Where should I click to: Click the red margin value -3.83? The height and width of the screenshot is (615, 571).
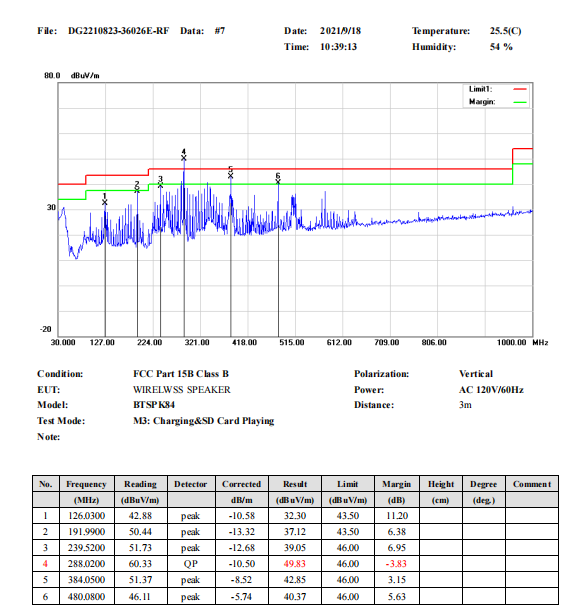[396, 564]
